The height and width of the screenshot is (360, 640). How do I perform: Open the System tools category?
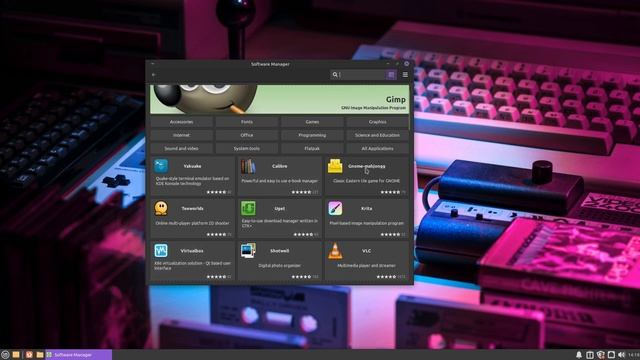pos(247,149)
